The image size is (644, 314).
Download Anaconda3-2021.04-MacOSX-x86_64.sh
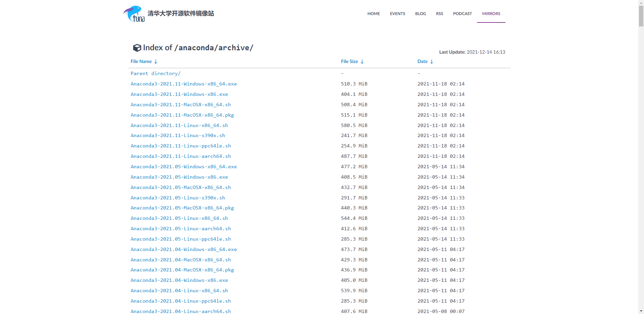click(x=181, y=260)
